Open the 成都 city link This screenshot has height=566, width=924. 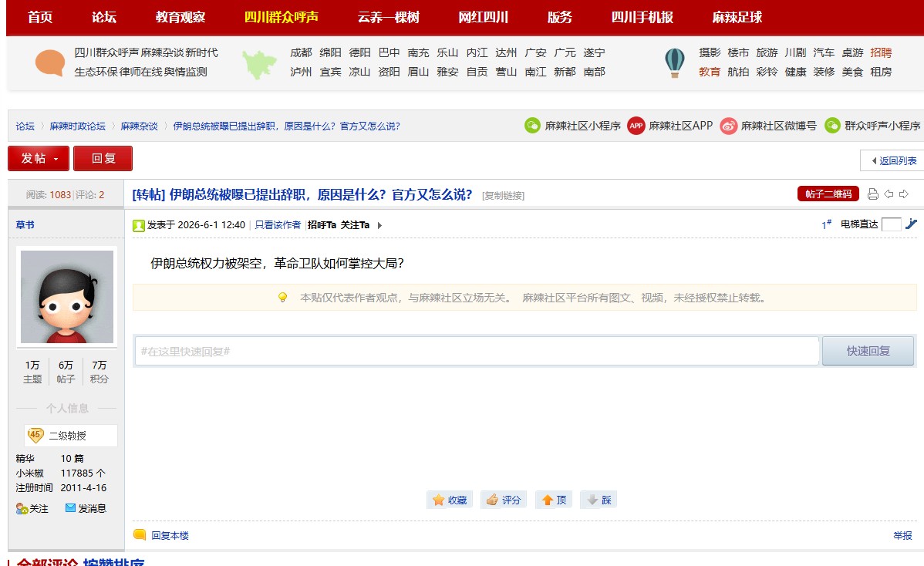coord(301,52)
